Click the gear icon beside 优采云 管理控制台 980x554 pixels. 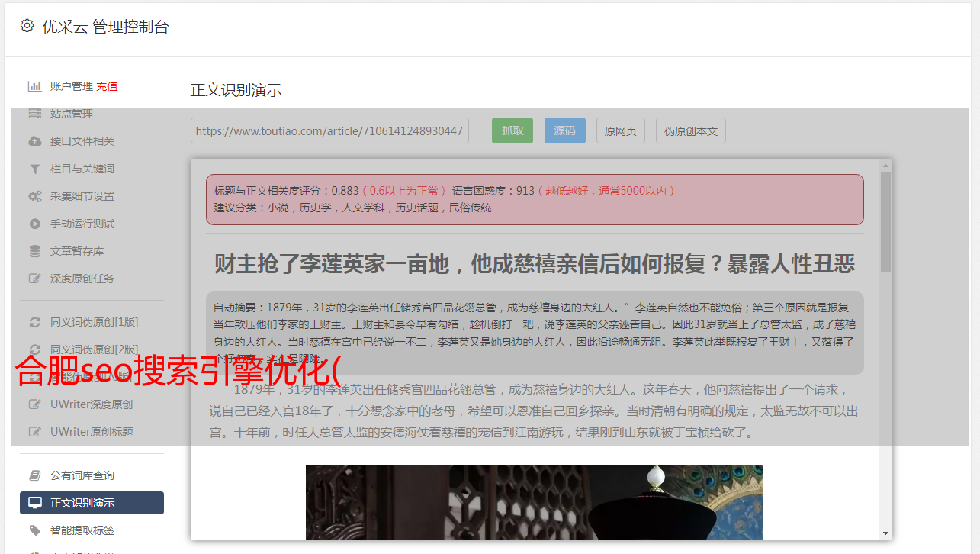tap(27, 26)
